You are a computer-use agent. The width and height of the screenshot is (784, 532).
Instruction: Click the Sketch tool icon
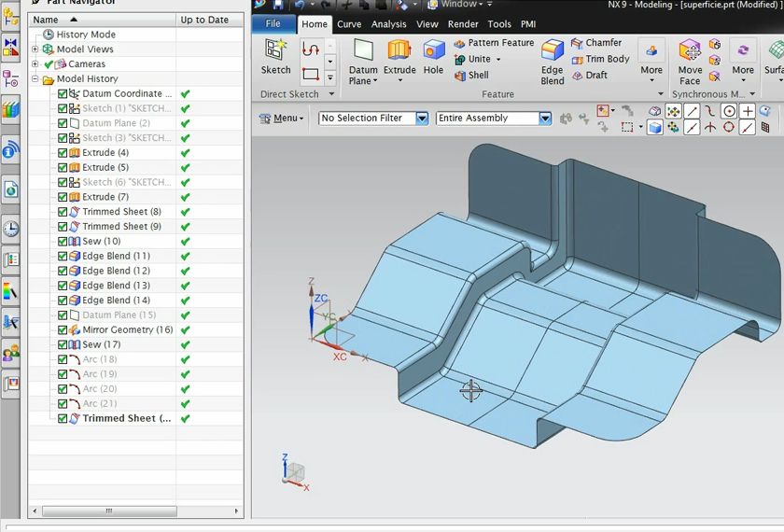pos(275,50)
